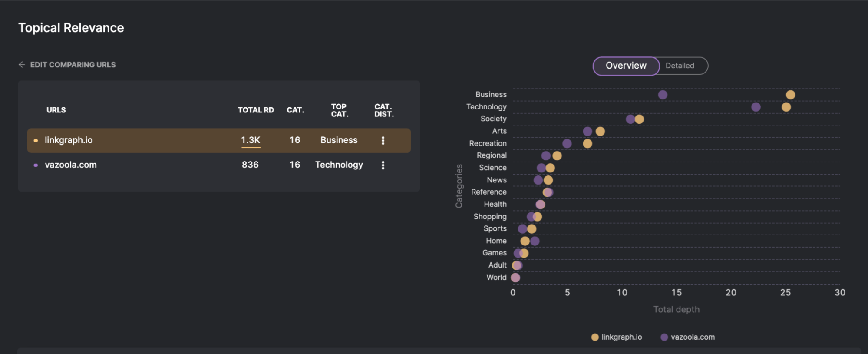The width and height of the screenshot is (868, 354).
Task: Switch to the Overview view
Action: (626, 66)
